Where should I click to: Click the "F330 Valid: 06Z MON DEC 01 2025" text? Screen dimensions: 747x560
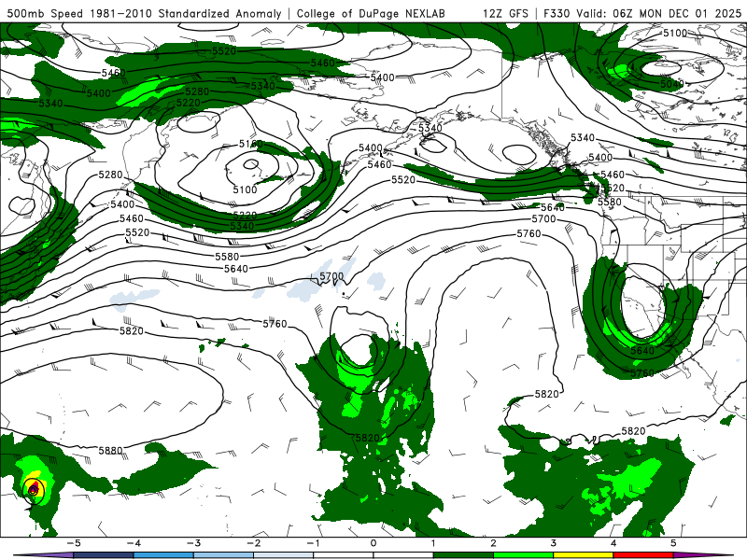[x=642, y=13]
